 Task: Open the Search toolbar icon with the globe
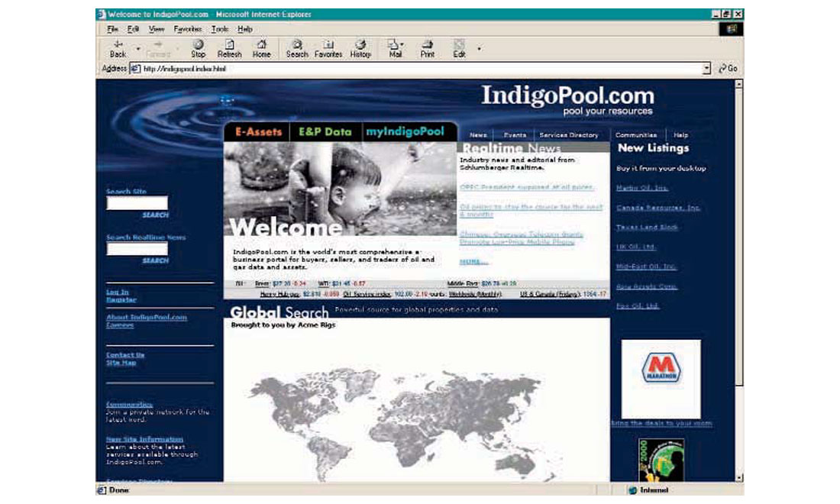(x=297, y=44)
